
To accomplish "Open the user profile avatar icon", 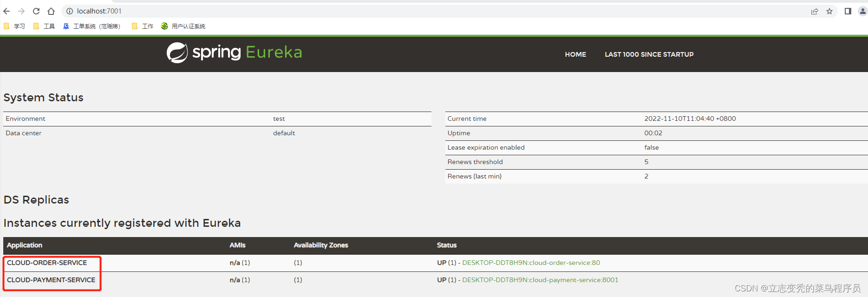I will [863, 11].
